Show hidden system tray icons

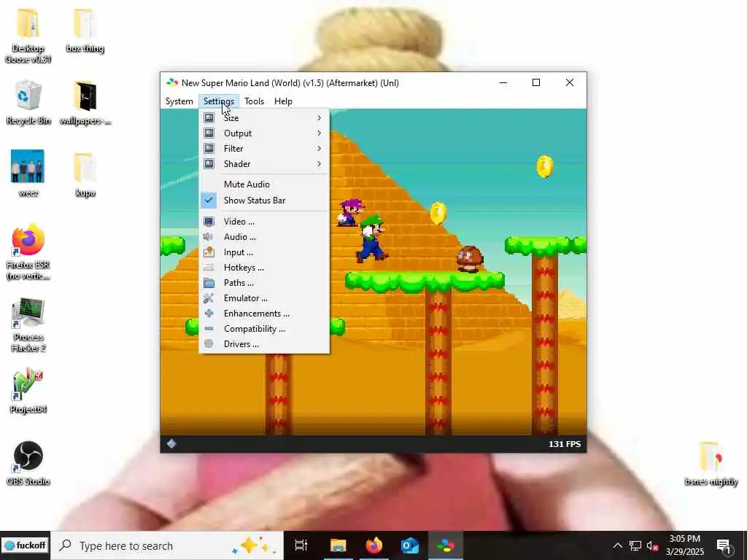[x=617, y=545]
